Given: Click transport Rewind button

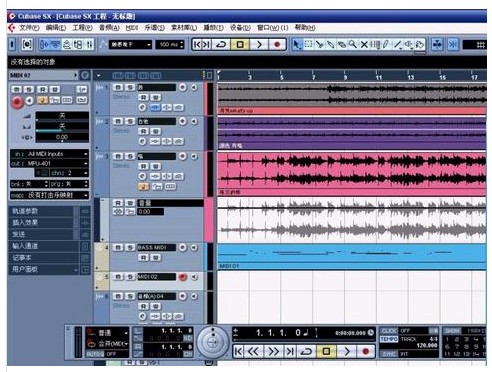Looking at the screenshot, I should pos(253,351).
